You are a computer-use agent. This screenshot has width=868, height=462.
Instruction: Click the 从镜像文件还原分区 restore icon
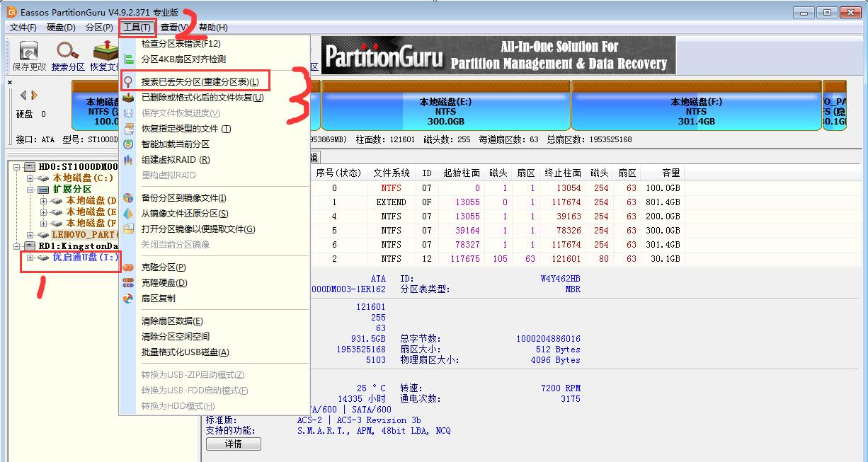pos(130,213)
